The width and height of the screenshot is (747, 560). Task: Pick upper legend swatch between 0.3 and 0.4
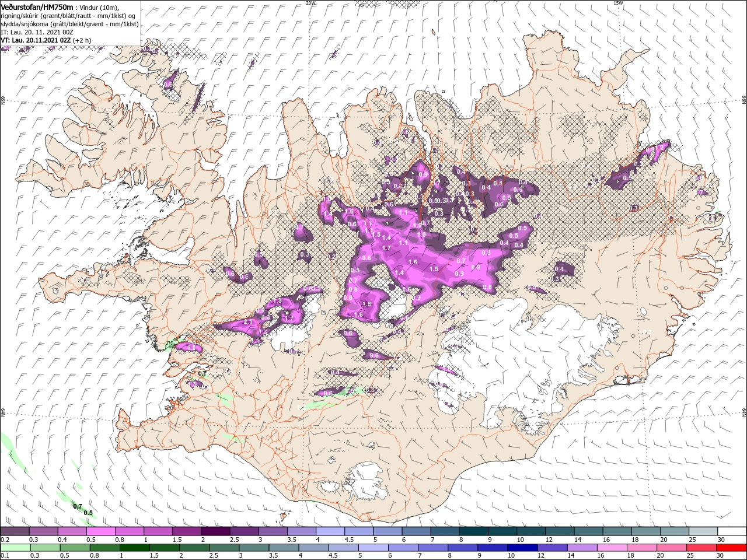tap(43, 531)
